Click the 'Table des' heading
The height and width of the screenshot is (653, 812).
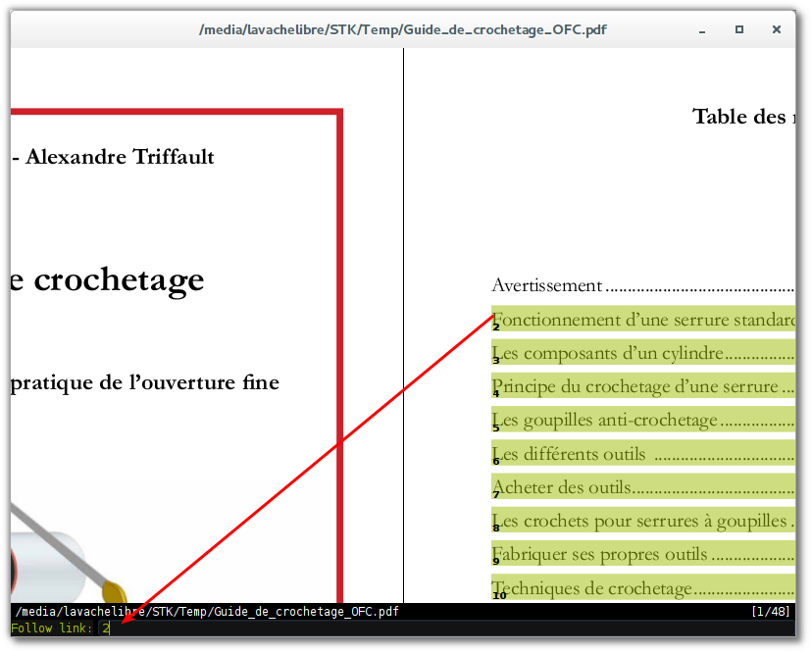coord(739,117)
